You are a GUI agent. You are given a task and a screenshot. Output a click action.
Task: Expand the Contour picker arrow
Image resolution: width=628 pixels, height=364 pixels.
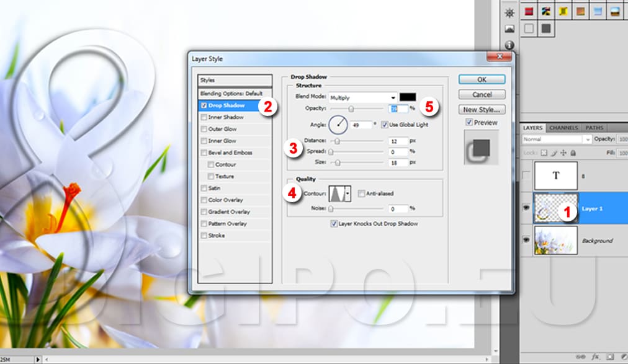pyautogui.click(x=348, y=193)
